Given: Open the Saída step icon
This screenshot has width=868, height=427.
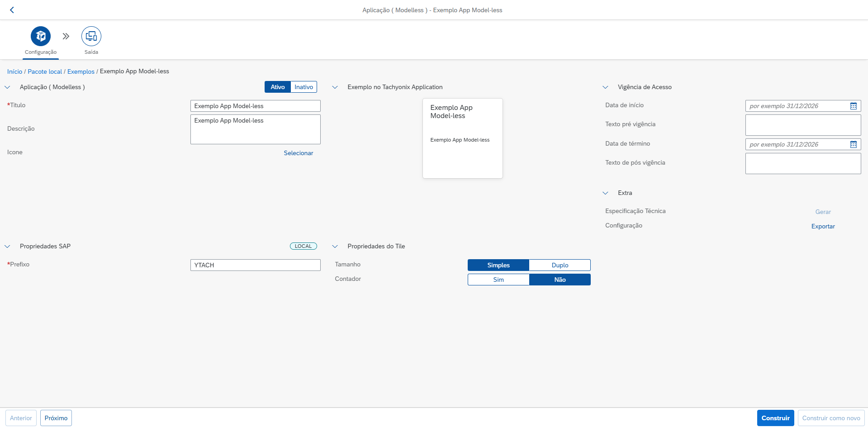Looking at the screenshot, I should point(91,36).
